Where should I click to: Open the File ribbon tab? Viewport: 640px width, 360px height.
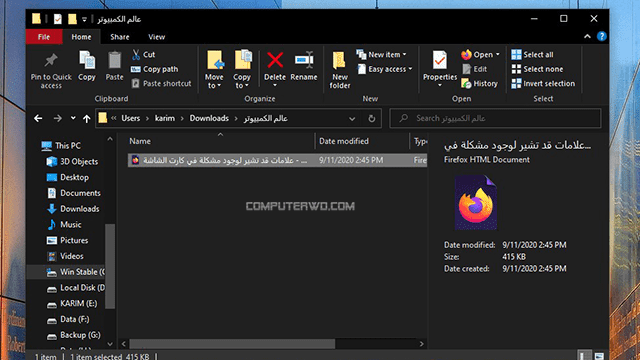point(44,37)
